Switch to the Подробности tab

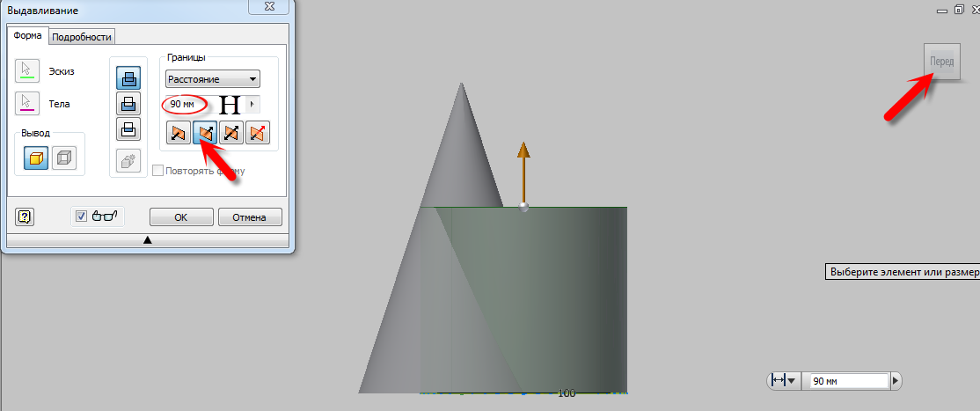(82, 37)
